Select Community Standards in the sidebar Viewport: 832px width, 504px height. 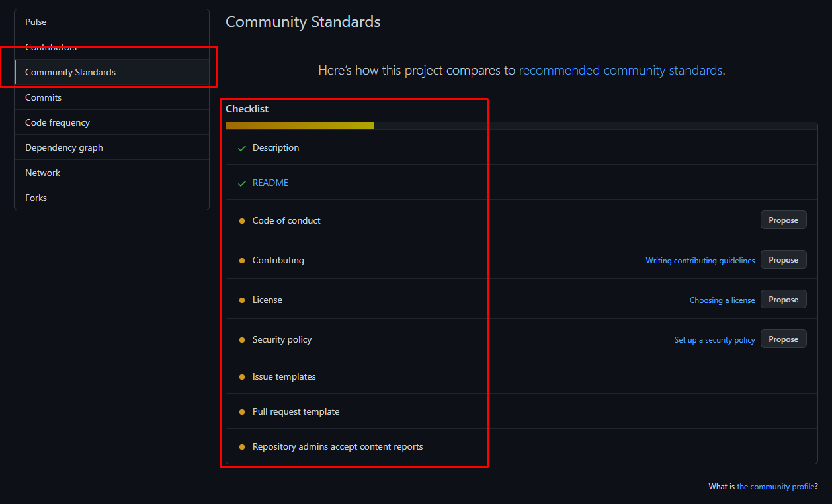tap(70, 72)
